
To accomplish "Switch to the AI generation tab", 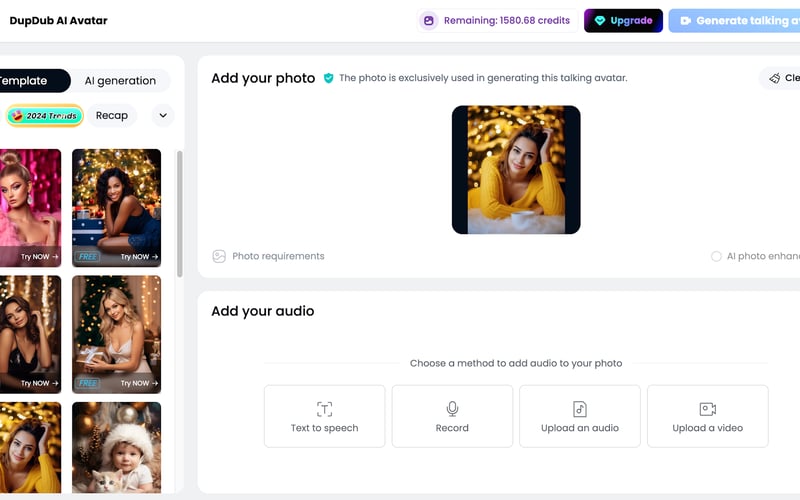I will pos(120,81).
